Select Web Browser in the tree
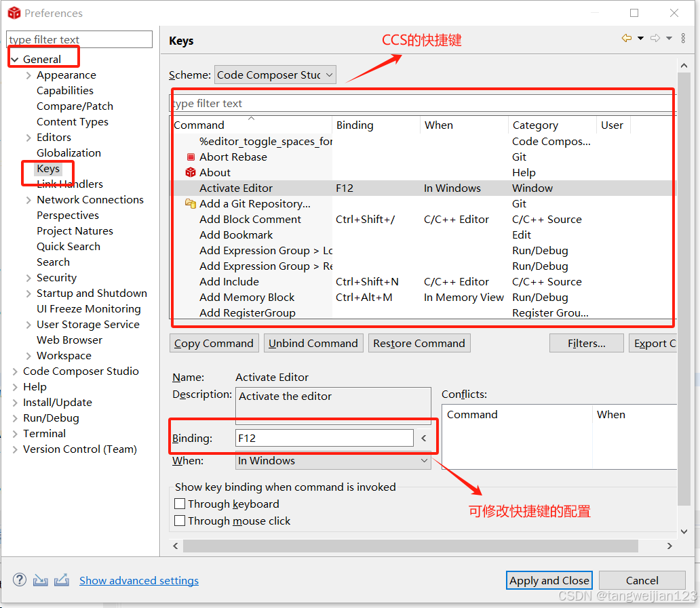This screenshot has height=608, width=700. (69, 340)
